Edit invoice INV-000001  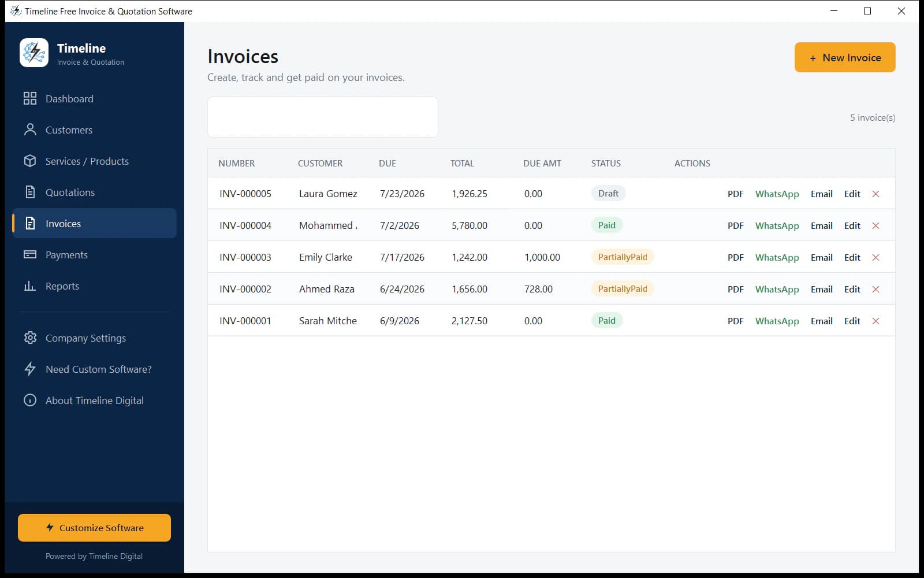click(852, 321)
